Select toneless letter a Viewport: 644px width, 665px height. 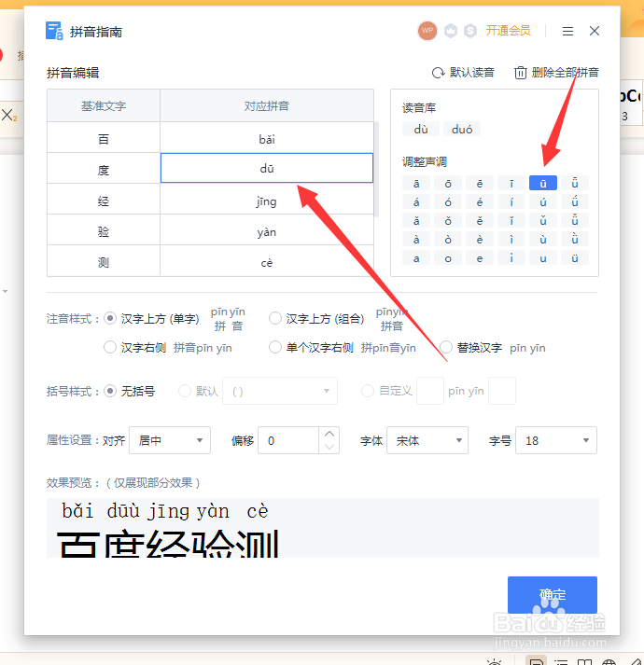tap(416, 257)
